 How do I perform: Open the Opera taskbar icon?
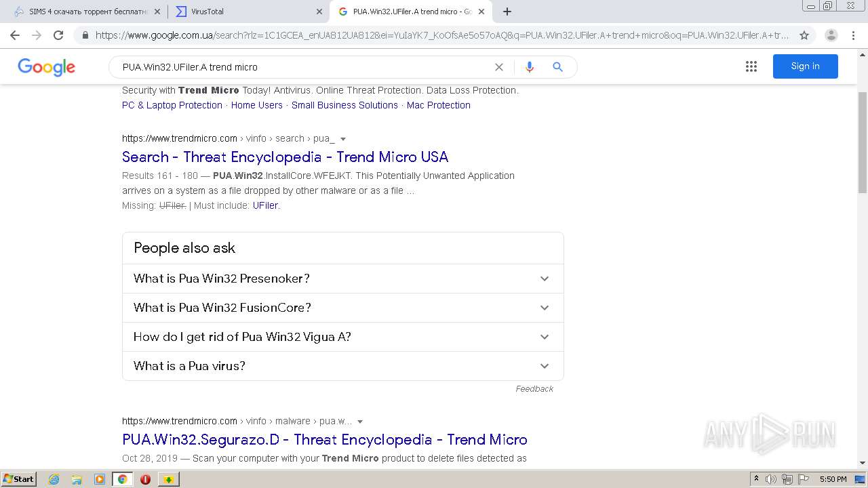coord(145,479)
